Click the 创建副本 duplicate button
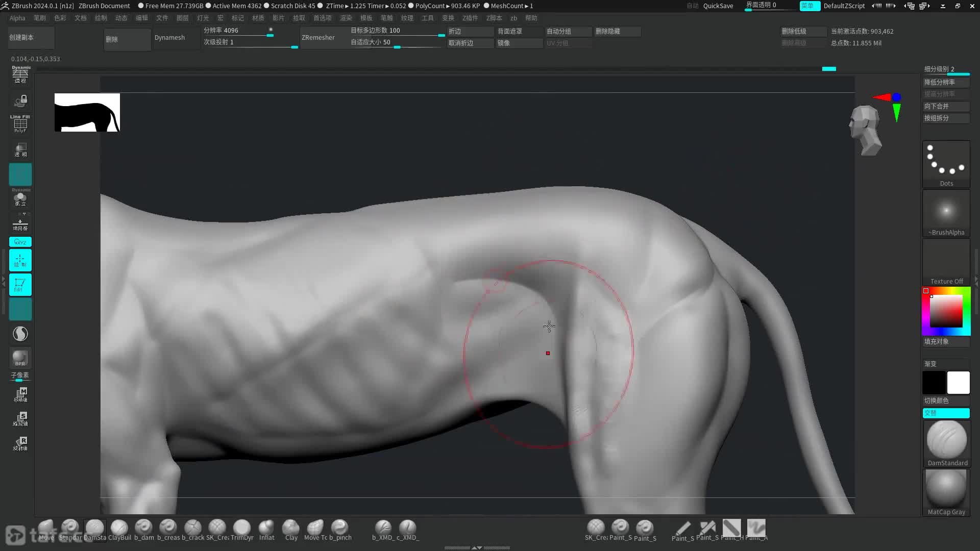The width and height of the screenshot is (980, 551). (x=31, y=37)
